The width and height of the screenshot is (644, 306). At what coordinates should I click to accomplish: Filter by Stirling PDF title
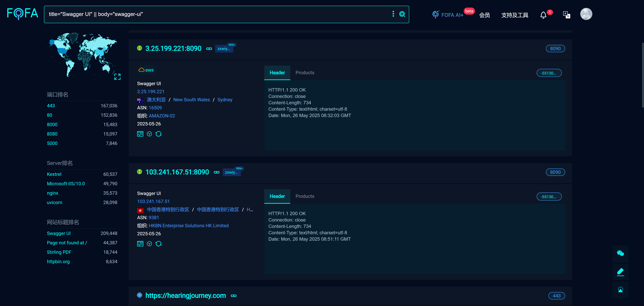tap(59, 252)
